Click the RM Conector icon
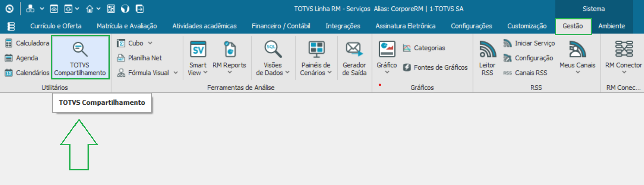The width and height of the screenshot is (644, 185). [x=624, y=49]
